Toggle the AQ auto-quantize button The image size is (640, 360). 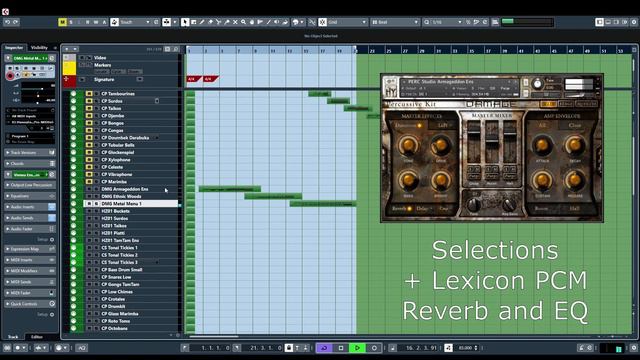82,348
